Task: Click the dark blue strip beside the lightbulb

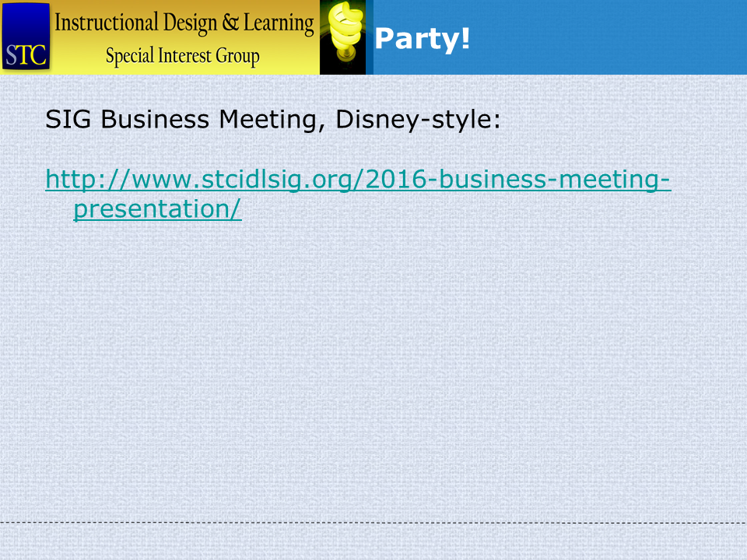Action: 370,37
